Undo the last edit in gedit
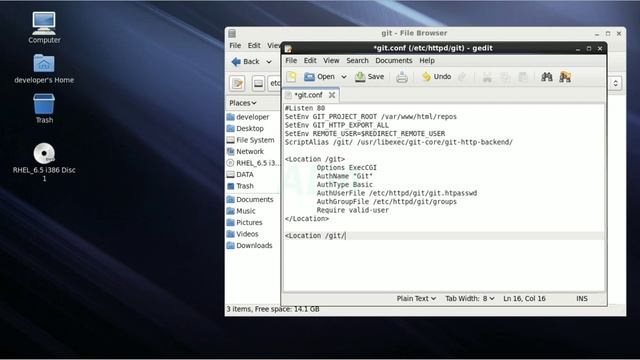The height and width of the screenshot is (360, 640). (x=436, y=77)
